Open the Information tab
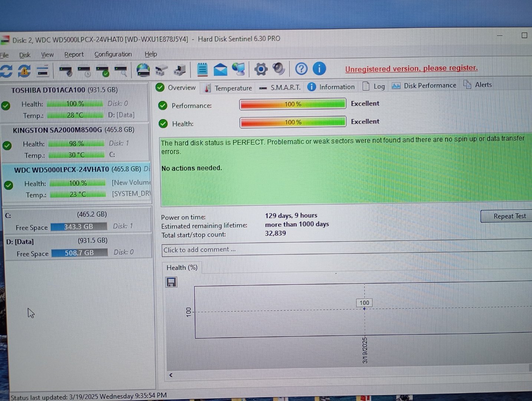This screenshot has height=401, width=532. [x=331, y=87]
